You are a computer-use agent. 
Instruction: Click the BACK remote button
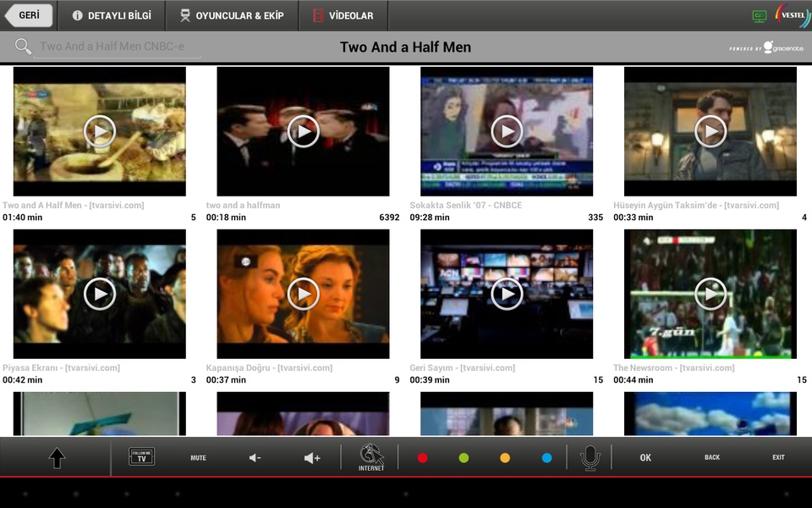click(x=712, y=457)
